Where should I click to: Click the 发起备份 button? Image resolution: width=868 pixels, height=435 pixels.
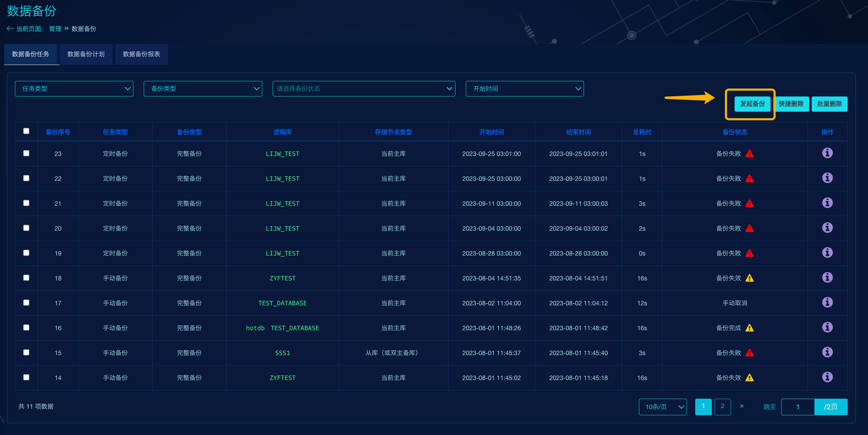pos(752,104)
